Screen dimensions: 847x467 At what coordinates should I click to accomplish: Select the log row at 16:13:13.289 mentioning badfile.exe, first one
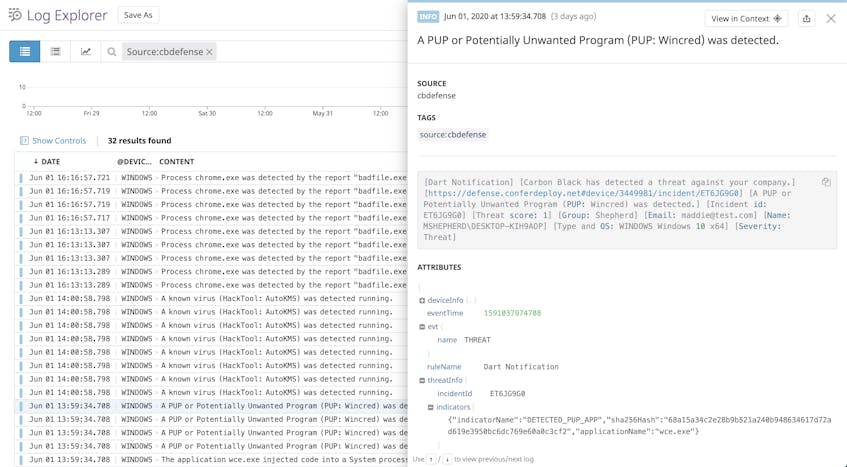213,272
